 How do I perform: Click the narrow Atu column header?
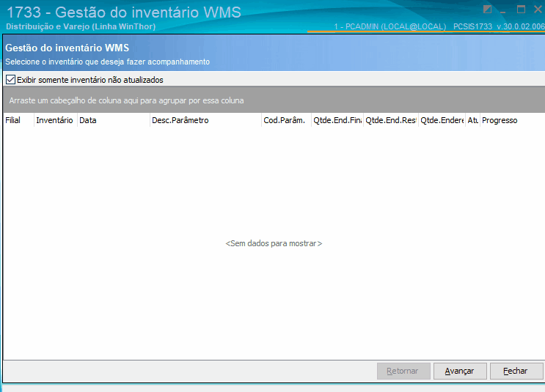472,120
